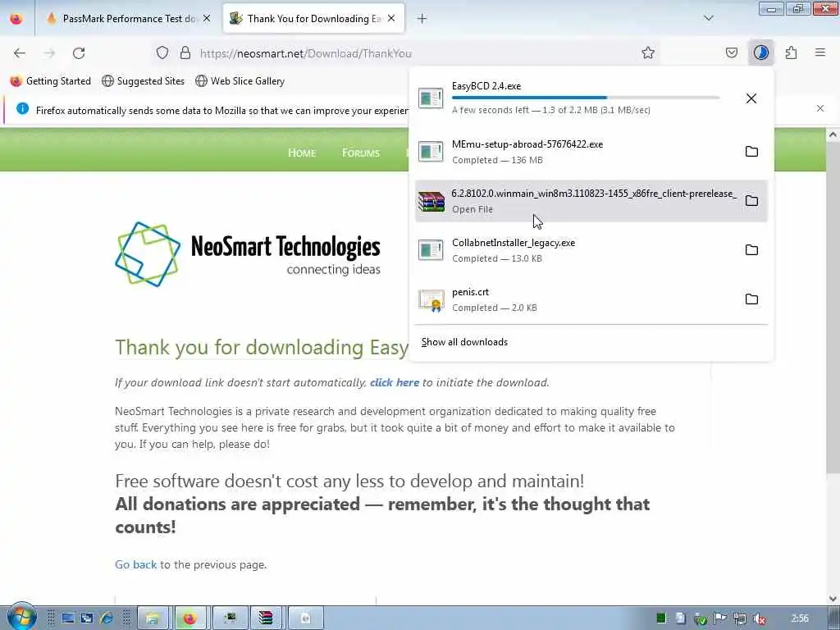Open the tracking protection shield icon
The width and height of the screenshot is (840, 630).
coord(162,53)
